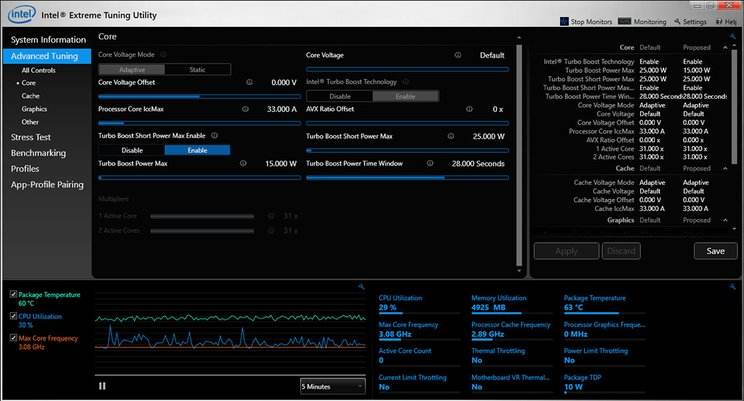Open the 5 Minutes time range dropdown

click(x=333, y=386)
